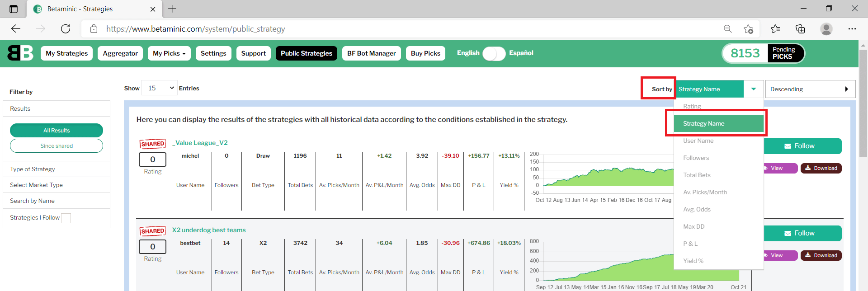Viewport: 868px width, 291px height.
Task: Click the rating box of X2 underdog
Action: pyautogui.click(x=153, y=247)
